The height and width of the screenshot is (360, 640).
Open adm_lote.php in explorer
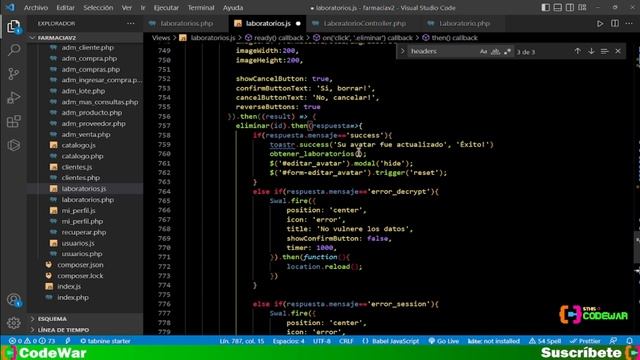[x=83, y=91]
